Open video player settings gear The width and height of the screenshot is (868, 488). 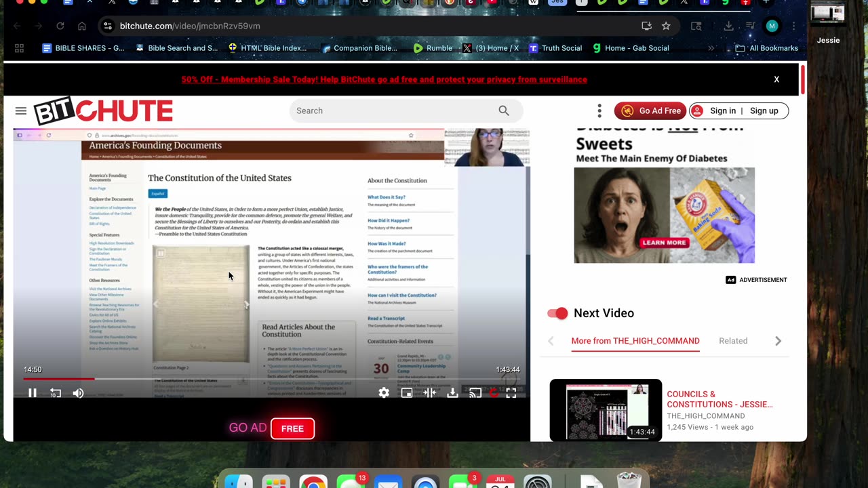[x=384, y=393]
